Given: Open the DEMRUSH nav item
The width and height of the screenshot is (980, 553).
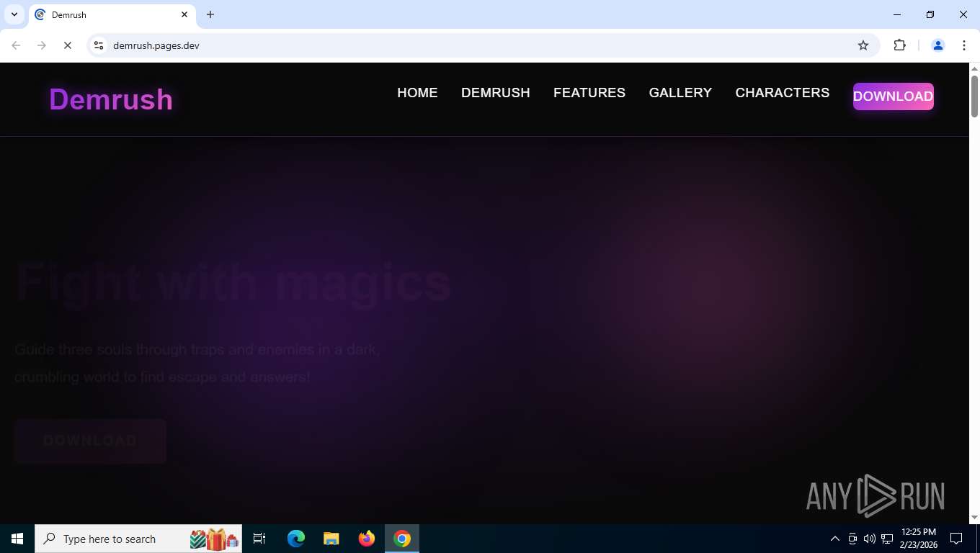Looking at the screenshot, I should click(496, 93).
